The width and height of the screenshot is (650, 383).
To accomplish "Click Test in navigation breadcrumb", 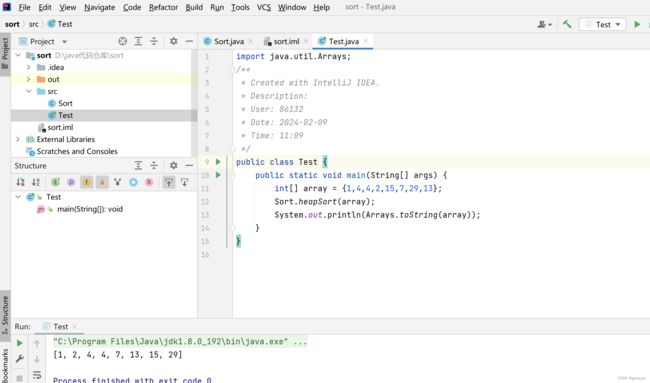I will (x=60, y=24).
